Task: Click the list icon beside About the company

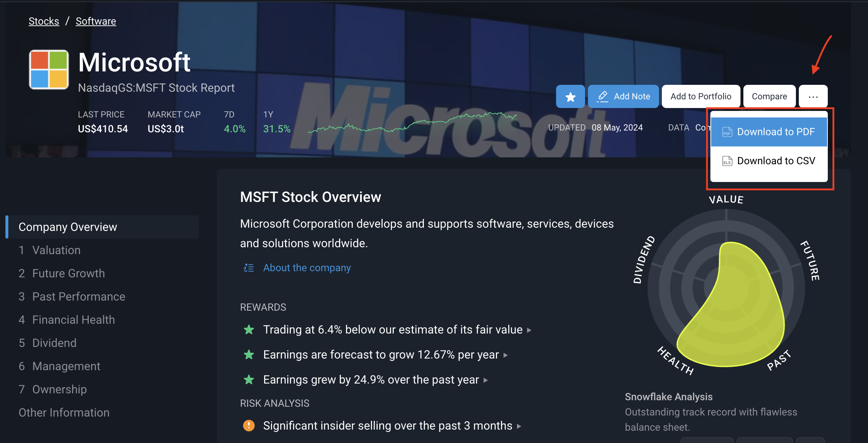Action: [249, 268]
